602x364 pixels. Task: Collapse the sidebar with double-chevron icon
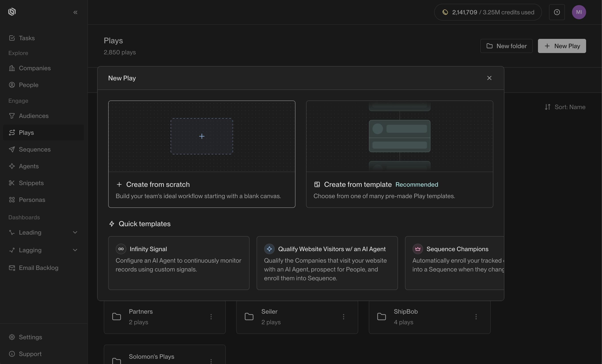75,12
